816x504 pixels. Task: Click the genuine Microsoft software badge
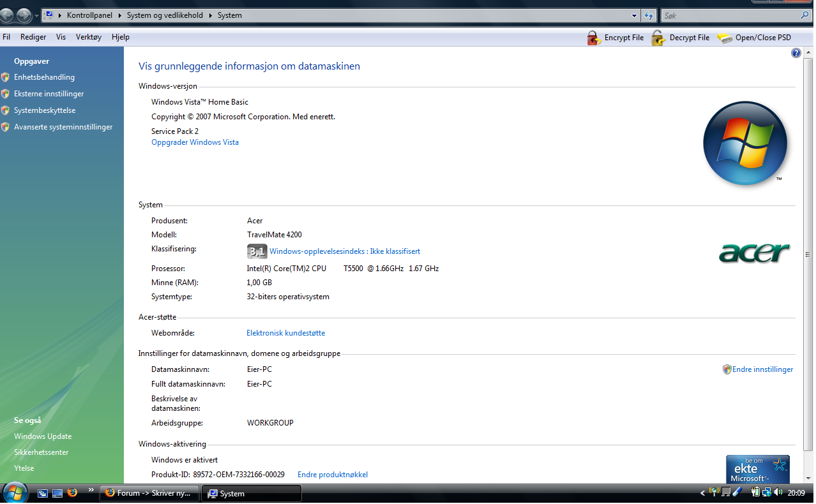pyautogui.click(x=758, y=469)
